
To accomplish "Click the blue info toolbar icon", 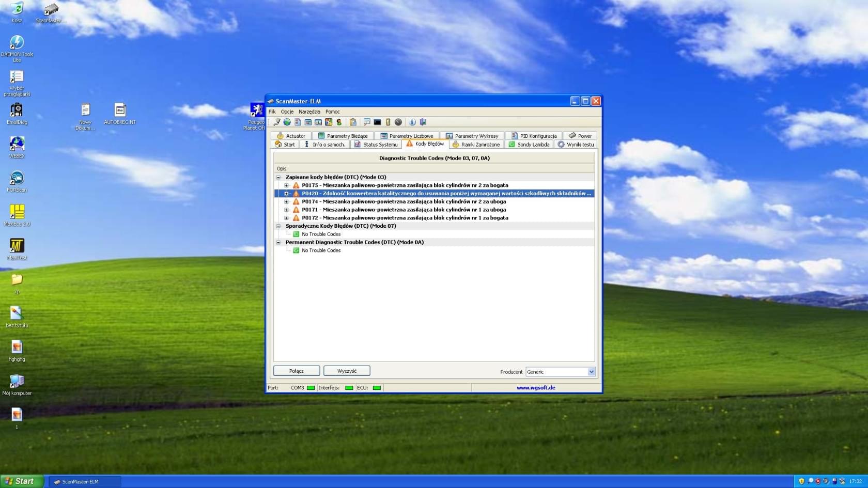I will (412, 122).
